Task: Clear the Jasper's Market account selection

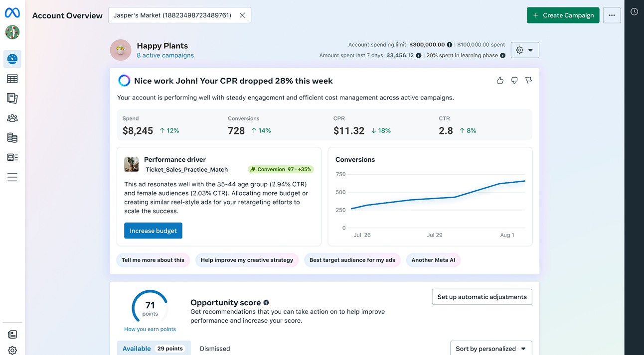Action: (x=242, y=15)
